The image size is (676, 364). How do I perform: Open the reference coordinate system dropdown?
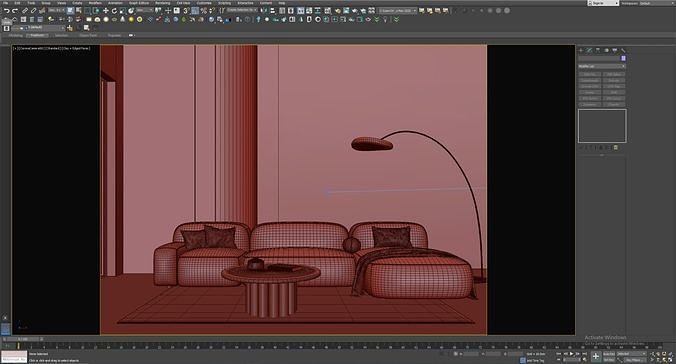click(x=145, y=10)
